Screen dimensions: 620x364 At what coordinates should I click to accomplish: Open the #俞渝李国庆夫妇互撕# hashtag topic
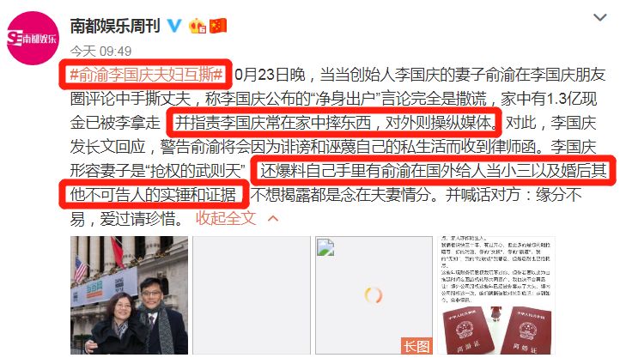[x=146, y=74]
